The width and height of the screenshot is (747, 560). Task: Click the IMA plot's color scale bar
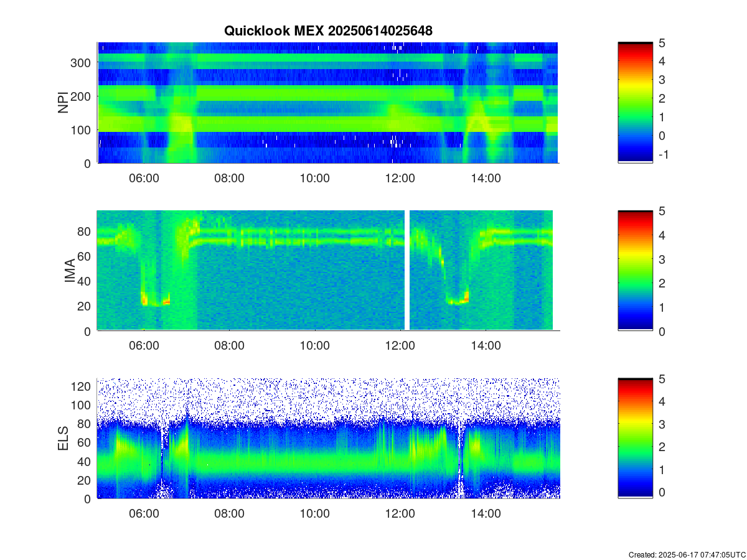click(635, 271)
